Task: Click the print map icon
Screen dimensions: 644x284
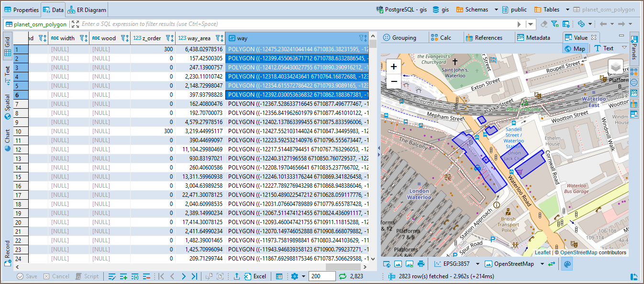Action: [421, 264]
